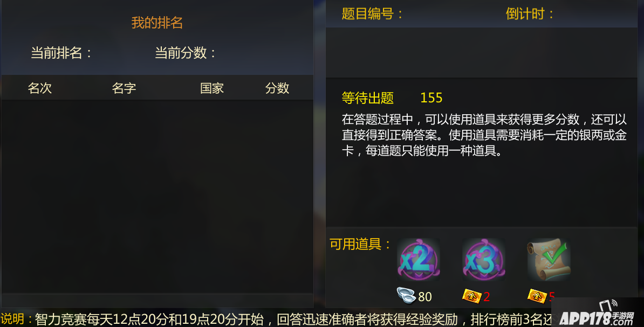Screen dimensions: 644x327
Task: Click the gold card icon priced 2
Action: (x=471, y=295)
